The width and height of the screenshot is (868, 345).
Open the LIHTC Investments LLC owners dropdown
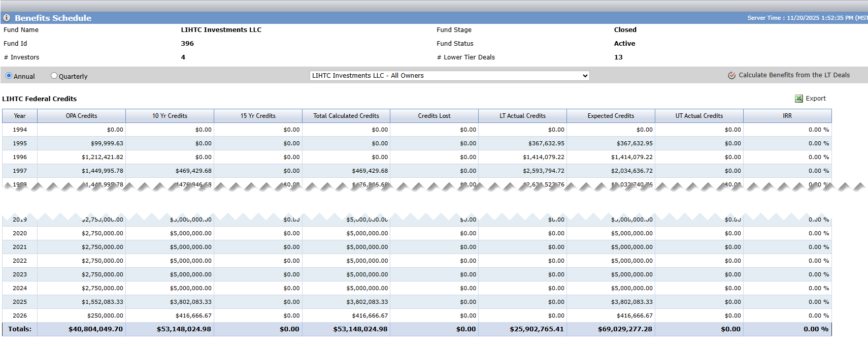(449, 76)
